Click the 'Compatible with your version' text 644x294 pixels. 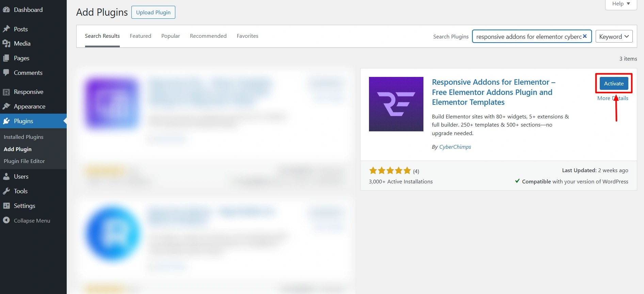point(575,182)
